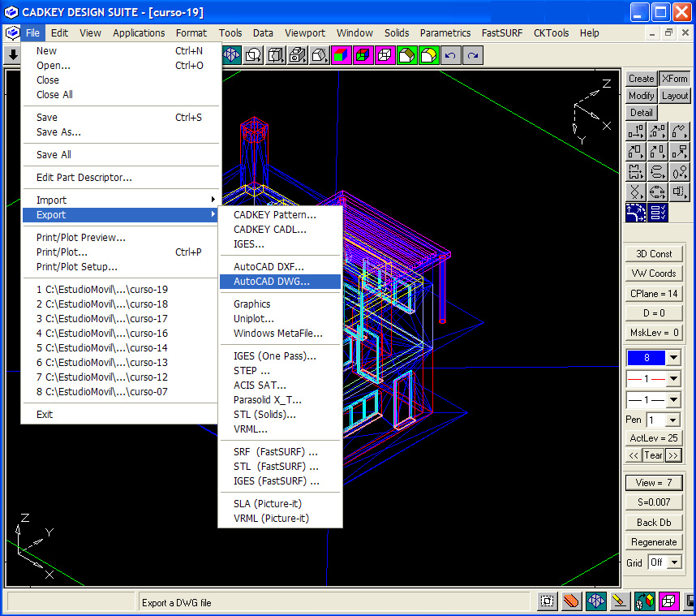Viewport: 696px width, 616px height.
Task: Open the Parametrics menu
Action: point(445,33)
